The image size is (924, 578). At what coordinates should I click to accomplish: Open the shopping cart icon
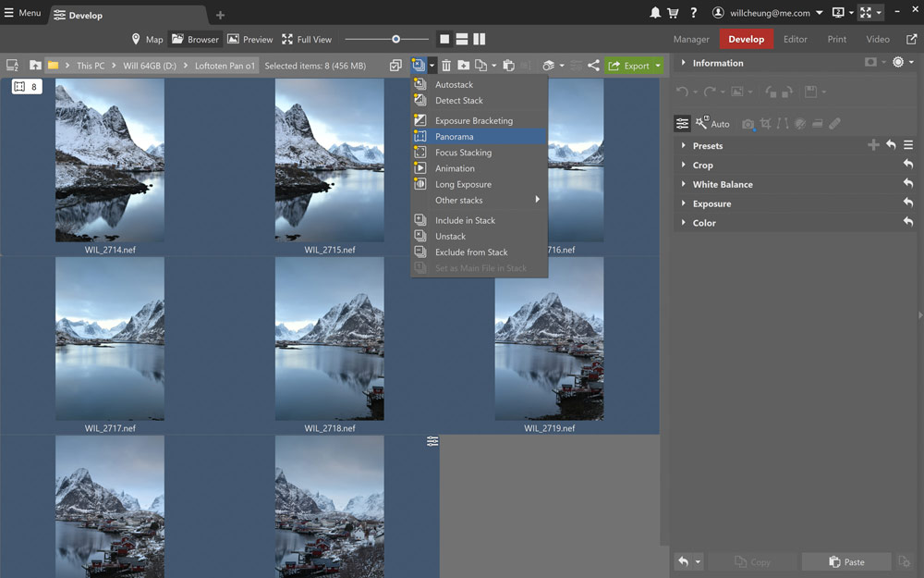click(673, 12)
